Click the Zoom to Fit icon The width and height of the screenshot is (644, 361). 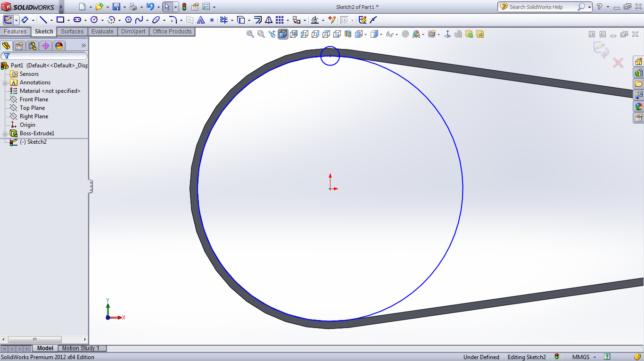click(250, 34)
